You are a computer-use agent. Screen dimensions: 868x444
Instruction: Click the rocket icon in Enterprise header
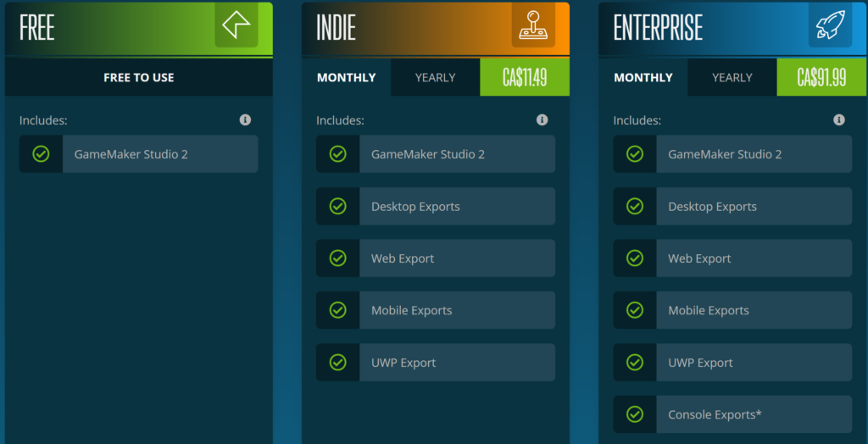(x=830, y=26)
